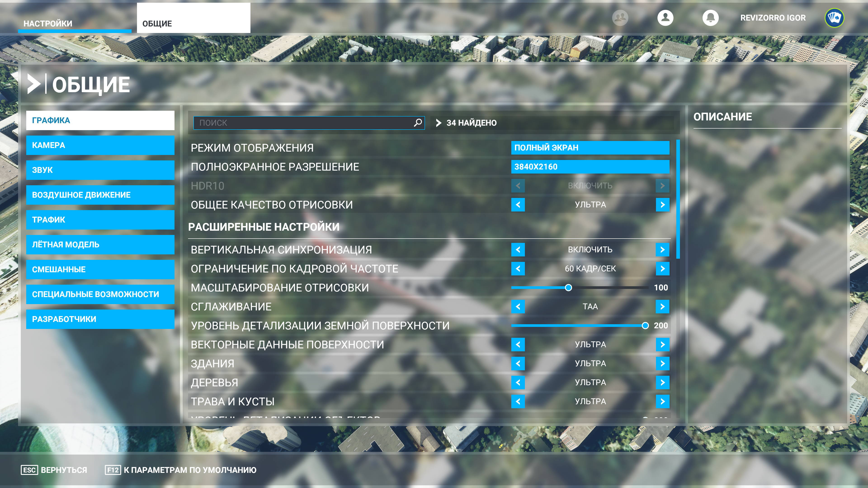Image resolution: width=868 pixels, height=488 pixels.
Task: Reset settings with К параметрам по умолчанию
Action: pyautogui.click(x=181, y=470)
